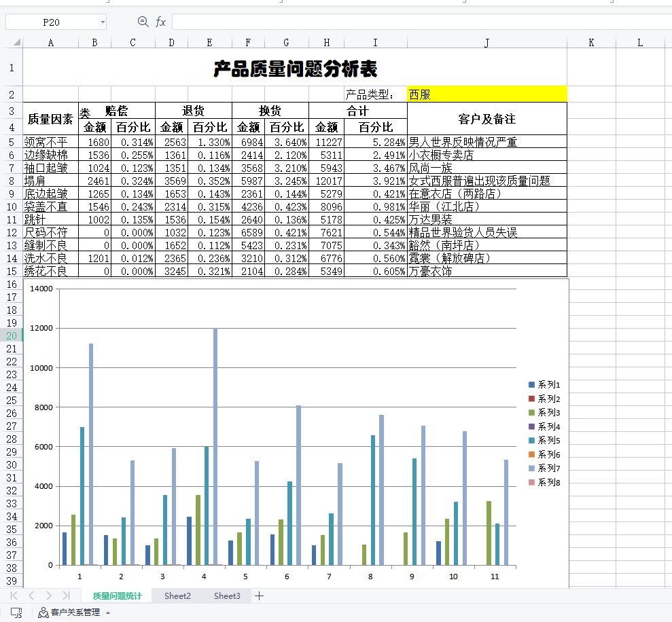672x622 pixels.
Task: Click the 合计 header cell
Action: coord(358,111)
